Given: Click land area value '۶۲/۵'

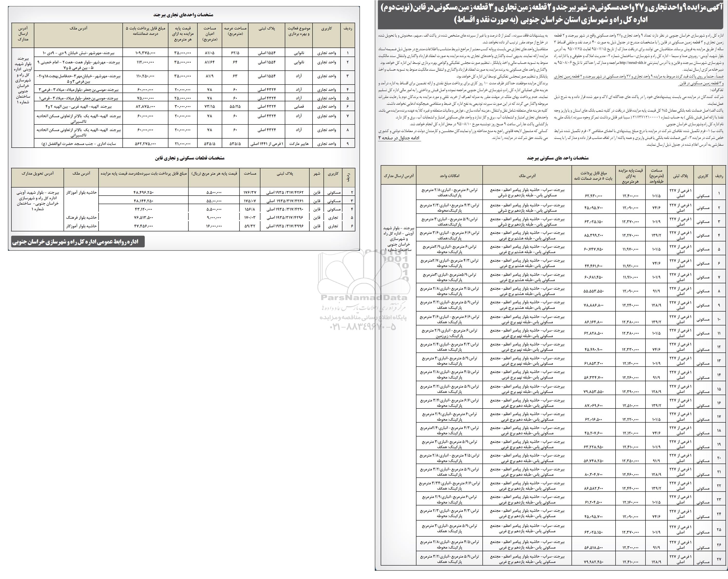Looking at the screenshot, I should pyautogui.click(x=235, y=53).
